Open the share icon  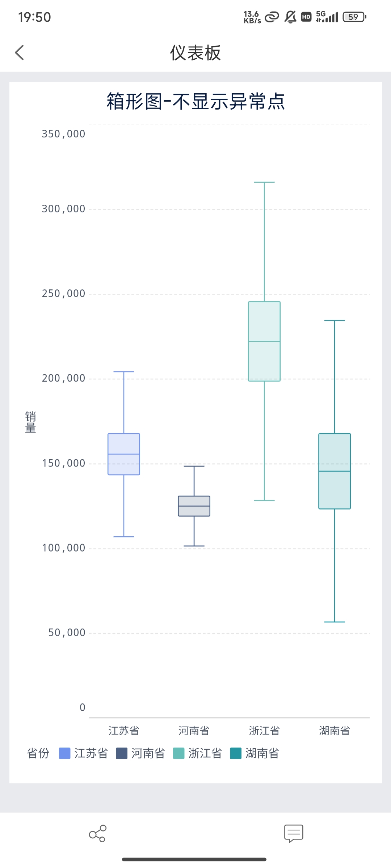(x=97, y=833)
